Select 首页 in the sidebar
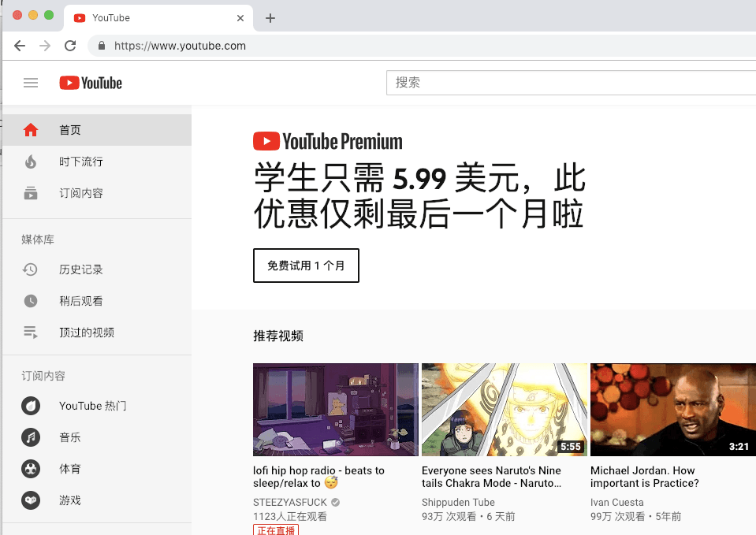Image resolution: width=756 pixels, height=535 pixels. coord(97,130)
